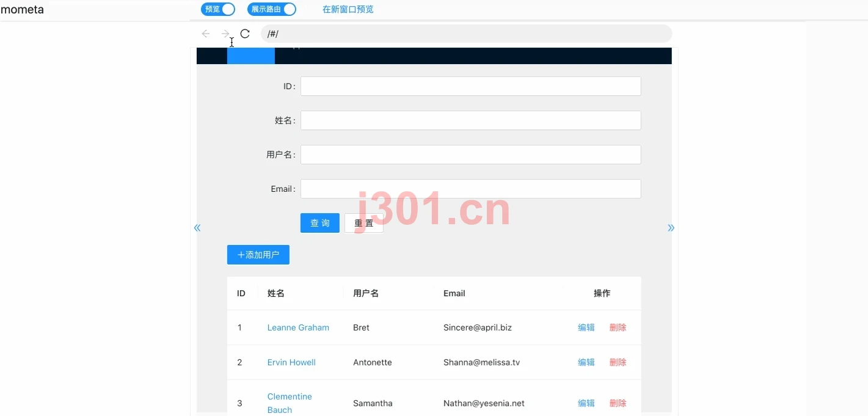868x416 pixels.
Task: Collapse left panel with double-chevron icon
Action: point(197,228)
